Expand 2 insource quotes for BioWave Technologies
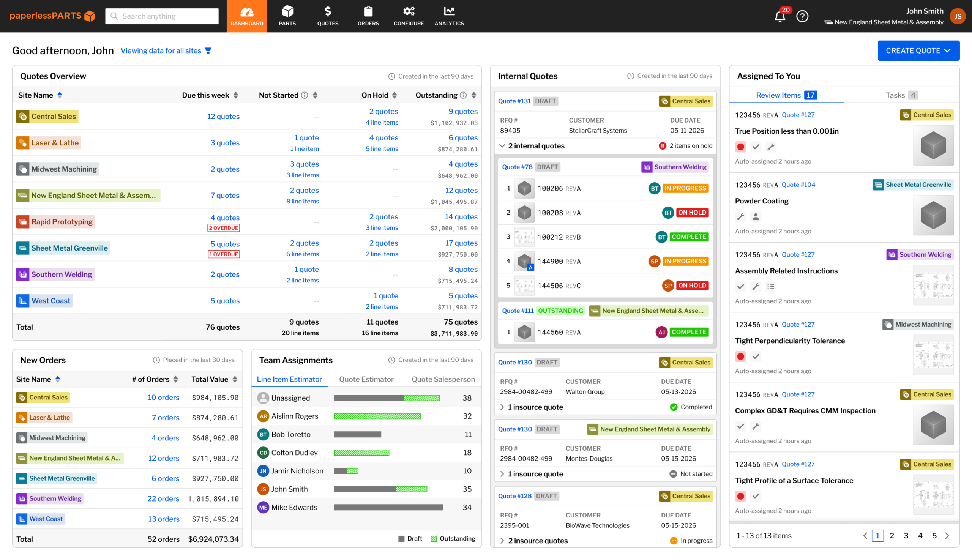The image size is (972, 560). (x=502, y=541)
